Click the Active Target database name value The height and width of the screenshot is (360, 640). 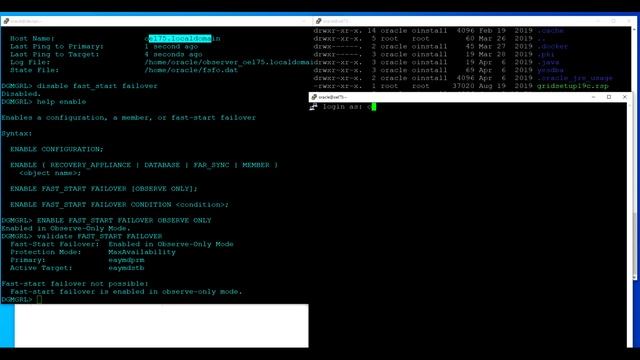click(x=126, y=268)
